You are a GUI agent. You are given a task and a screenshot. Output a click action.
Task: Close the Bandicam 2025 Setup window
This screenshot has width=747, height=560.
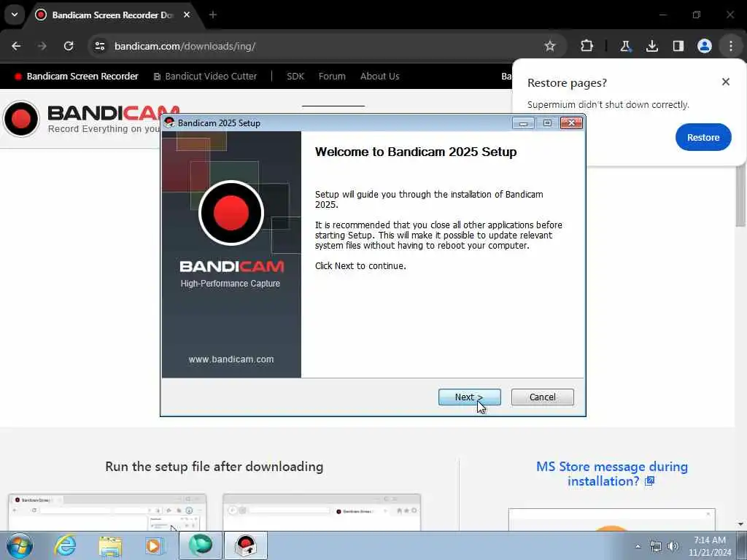[571, 123]
